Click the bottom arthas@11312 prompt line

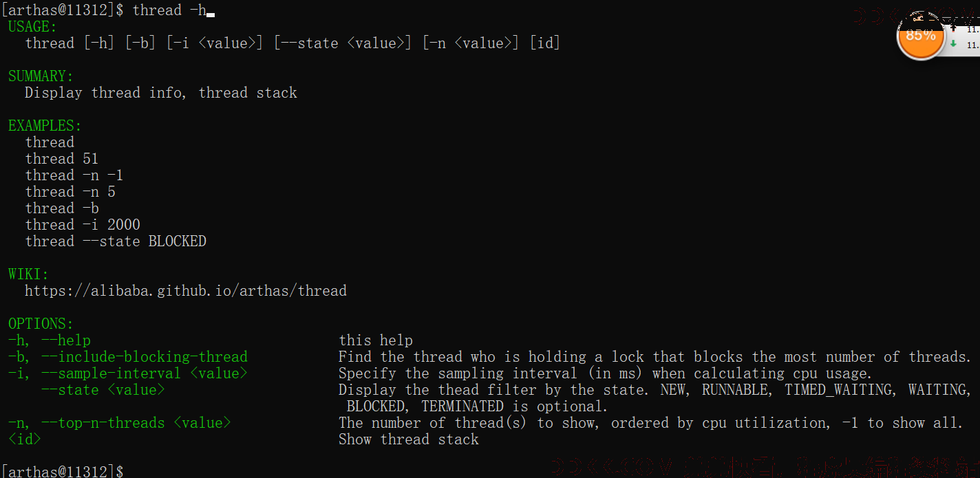(62, 471)
